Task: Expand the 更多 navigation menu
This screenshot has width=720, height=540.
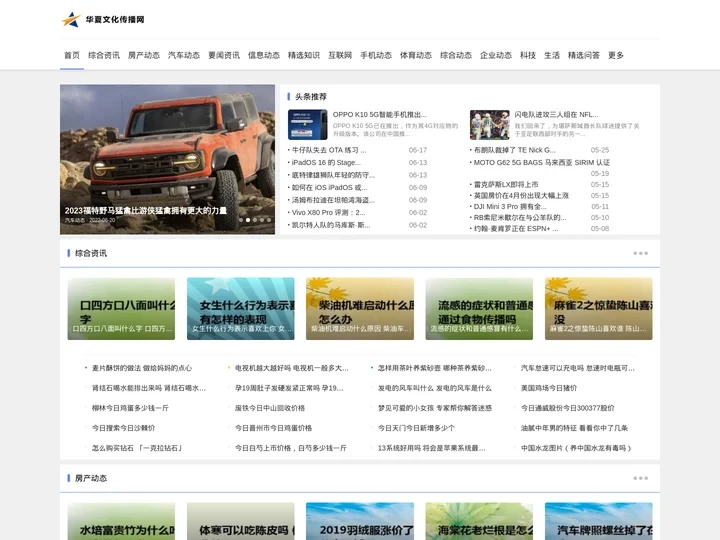Action: tap(616, 55)
